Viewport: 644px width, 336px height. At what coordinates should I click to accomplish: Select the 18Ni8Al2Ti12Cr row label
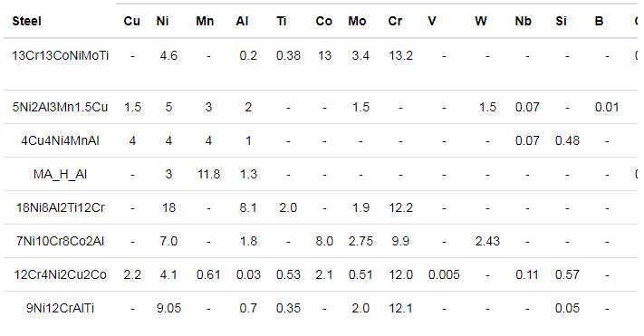[61, 207]
